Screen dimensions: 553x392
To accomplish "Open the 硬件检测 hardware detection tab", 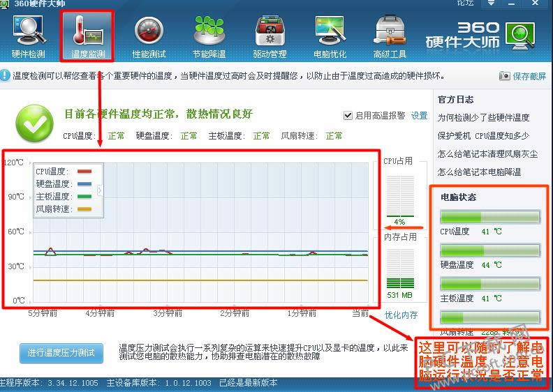I will coord(28,37).
